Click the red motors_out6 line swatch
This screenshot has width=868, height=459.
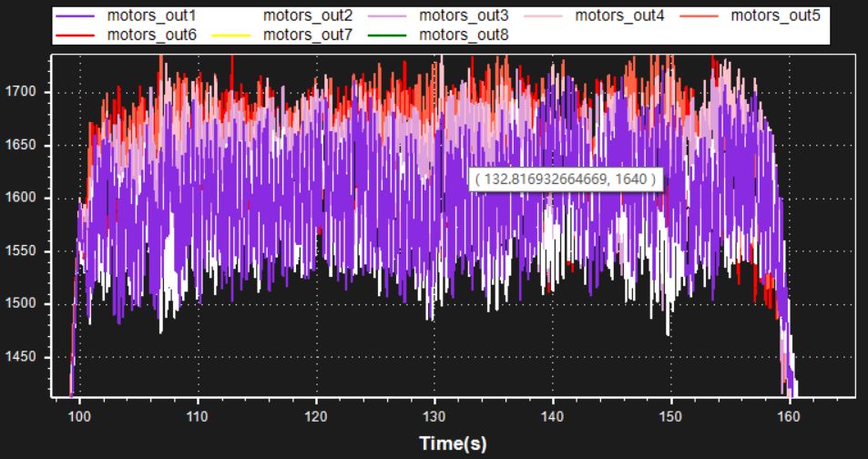pyautogui.click(x=74, y=36)
